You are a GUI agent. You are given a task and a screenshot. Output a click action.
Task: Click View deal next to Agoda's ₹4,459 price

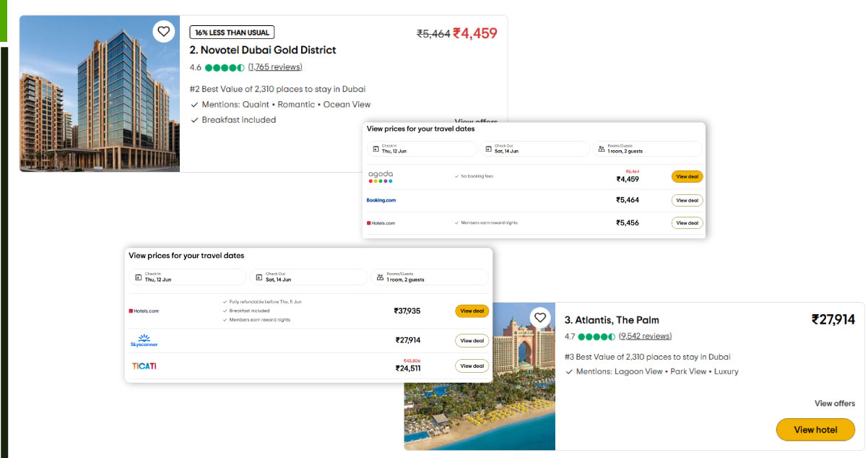(x=687, y=176)
